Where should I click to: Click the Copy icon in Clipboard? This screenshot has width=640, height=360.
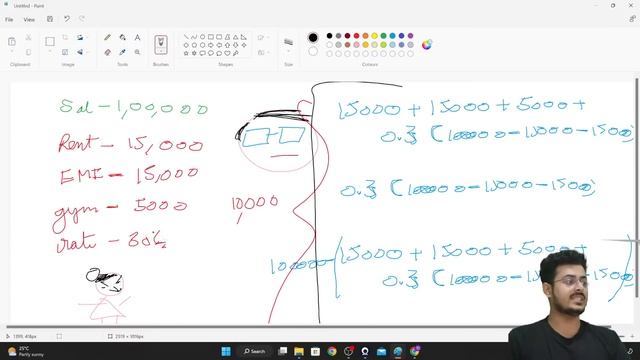point(28,52)
